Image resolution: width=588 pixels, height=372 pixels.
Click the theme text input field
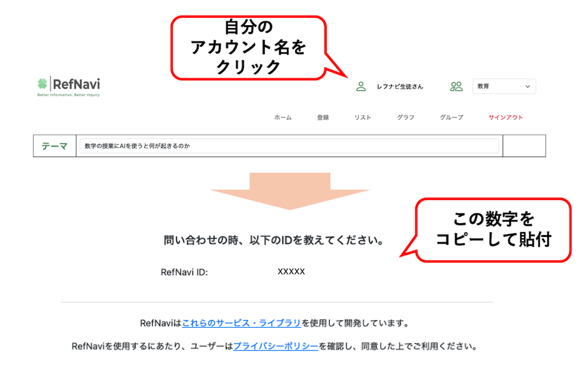pos(289,146)
